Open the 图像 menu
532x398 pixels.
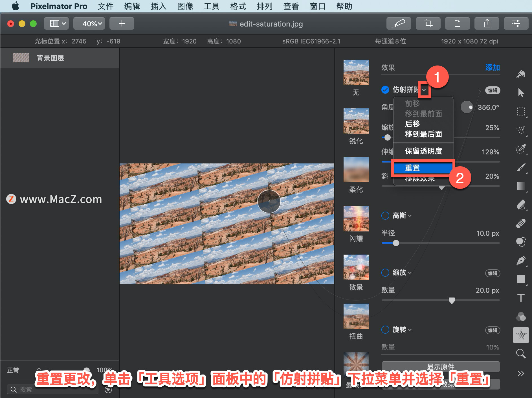[x=185, y=6]
